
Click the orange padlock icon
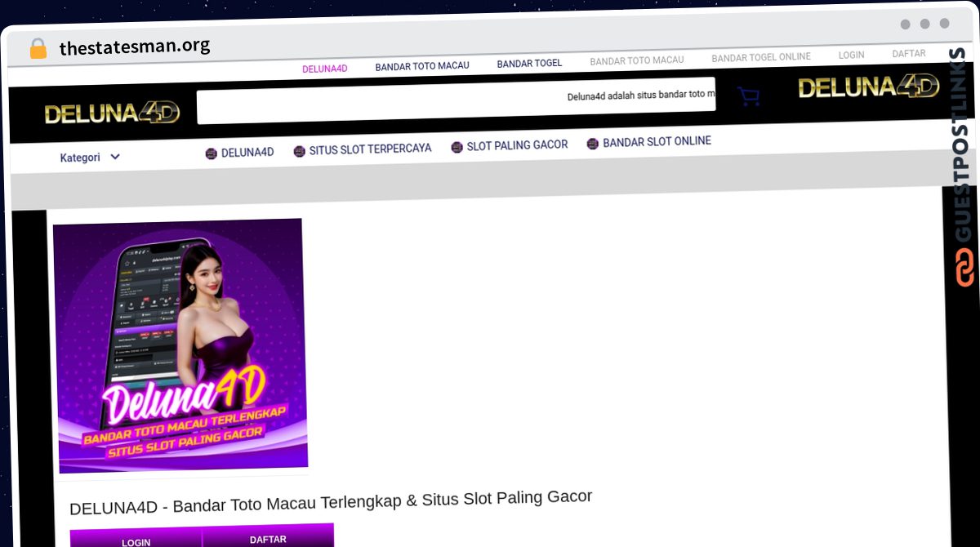pyautogui.click(x=38, y=48)
